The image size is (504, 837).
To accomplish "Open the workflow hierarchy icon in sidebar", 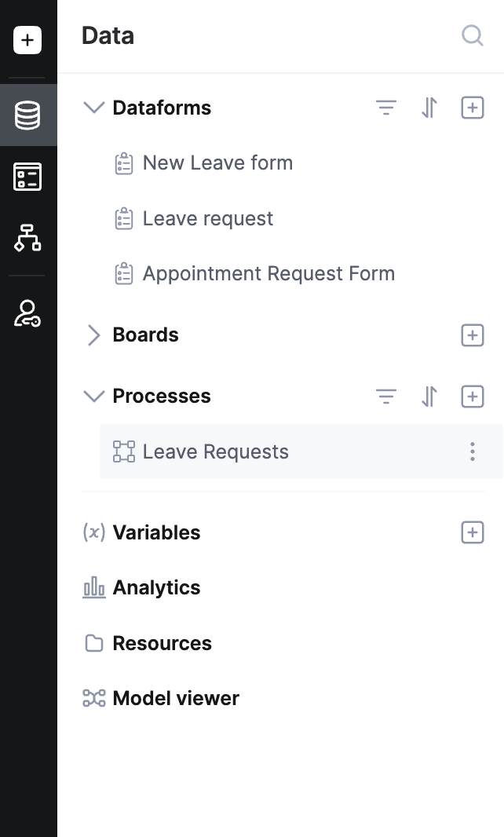I will click(27, 237).
